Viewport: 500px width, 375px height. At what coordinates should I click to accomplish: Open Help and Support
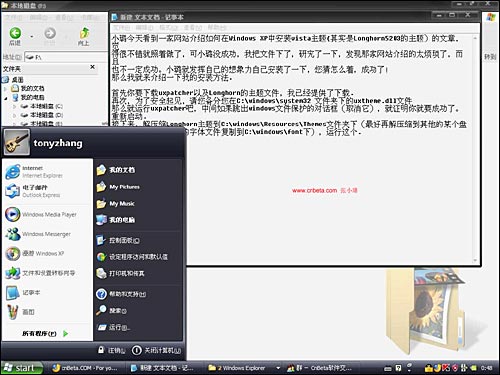pos(121,294)
